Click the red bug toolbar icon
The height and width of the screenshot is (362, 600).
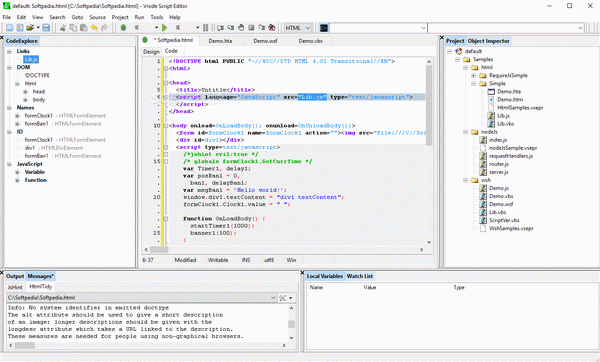(272, 28)
